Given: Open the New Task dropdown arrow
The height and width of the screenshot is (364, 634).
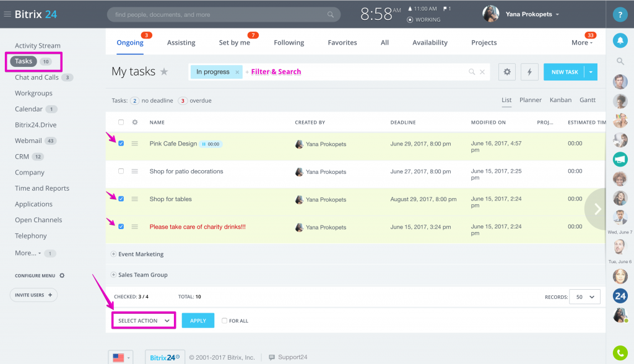Looking at the screenshot, I should pyautogui.click(x=591, y=72).
